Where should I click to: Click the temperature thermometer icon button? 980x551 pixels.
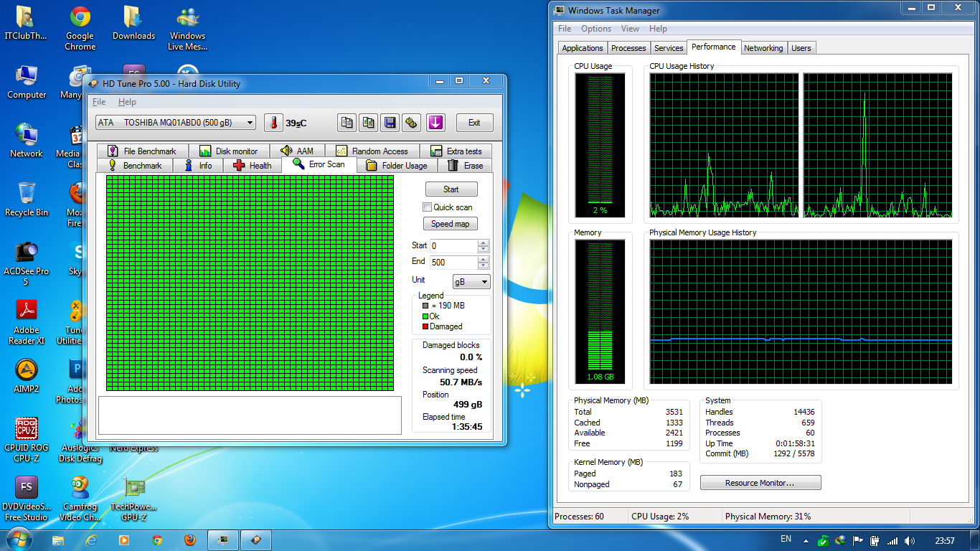(x=273, y=123)
